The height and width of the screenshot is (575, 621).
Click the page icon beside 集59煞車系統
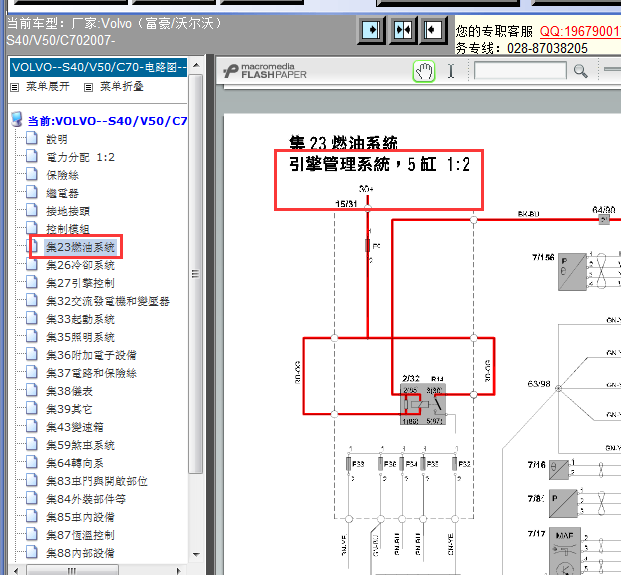coord(32,444)
